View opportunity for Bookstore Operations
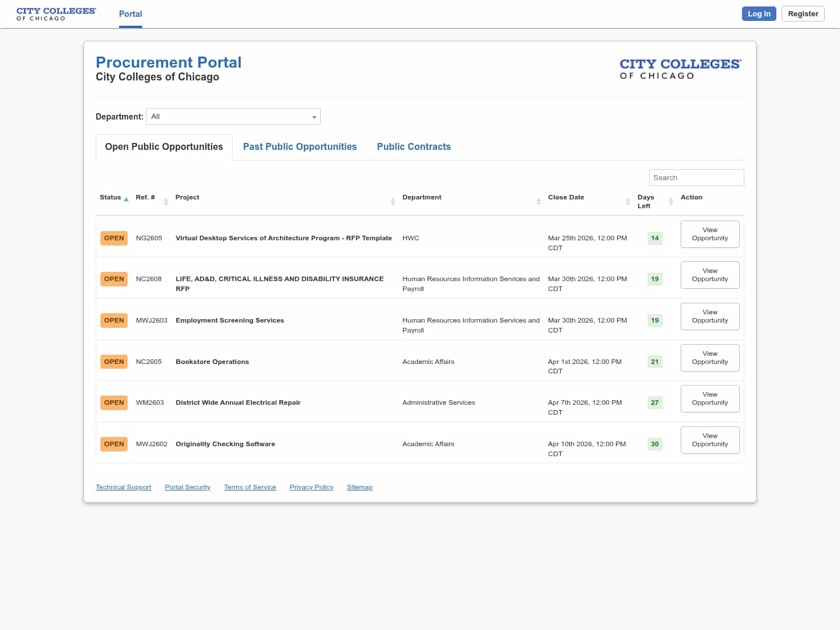Image resolution: width=840 pixels, height=630 pixels. [x=710, y=358]
